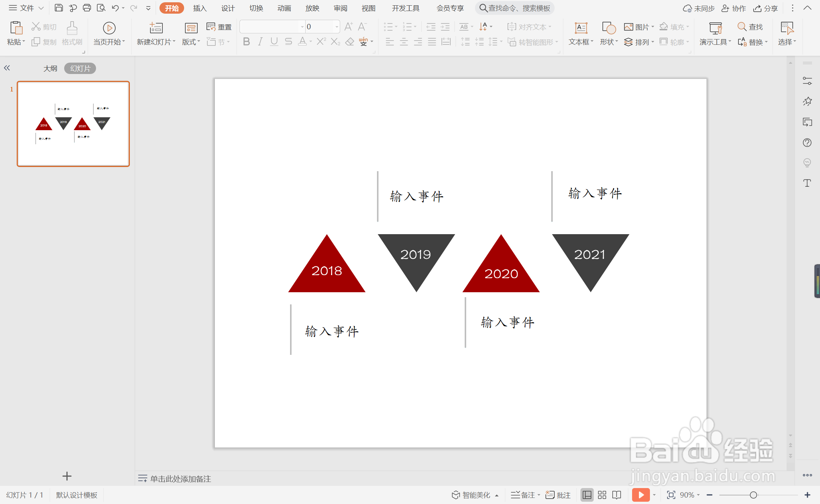Click the print icon
The height and width of the screenshot is (504, 820).
[x=87, y=8]
